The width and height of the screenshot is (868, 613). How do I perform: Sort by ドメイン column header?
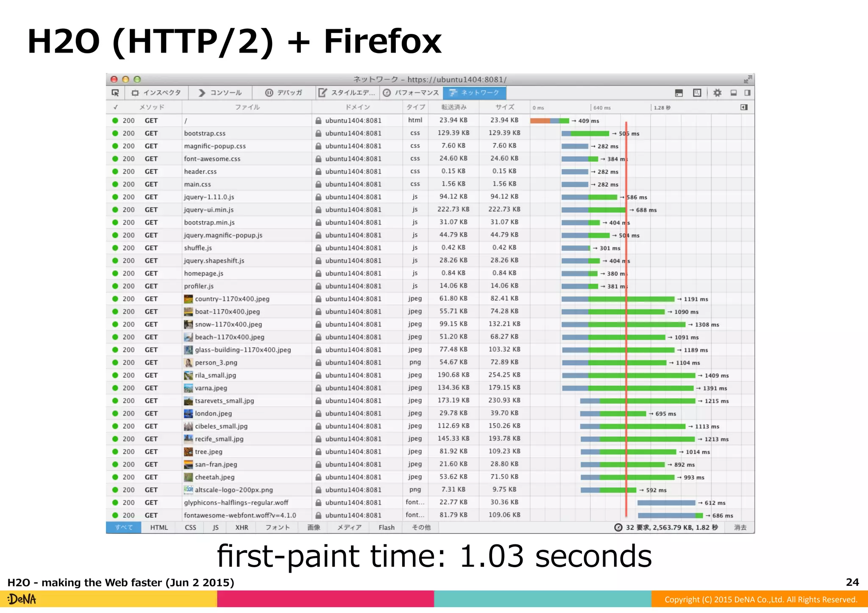[x=357, y=107]
